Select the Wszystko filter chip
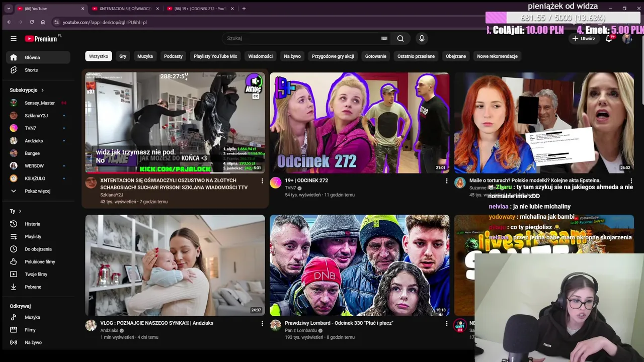The image size is (644, 362). (x=99, y=56)
